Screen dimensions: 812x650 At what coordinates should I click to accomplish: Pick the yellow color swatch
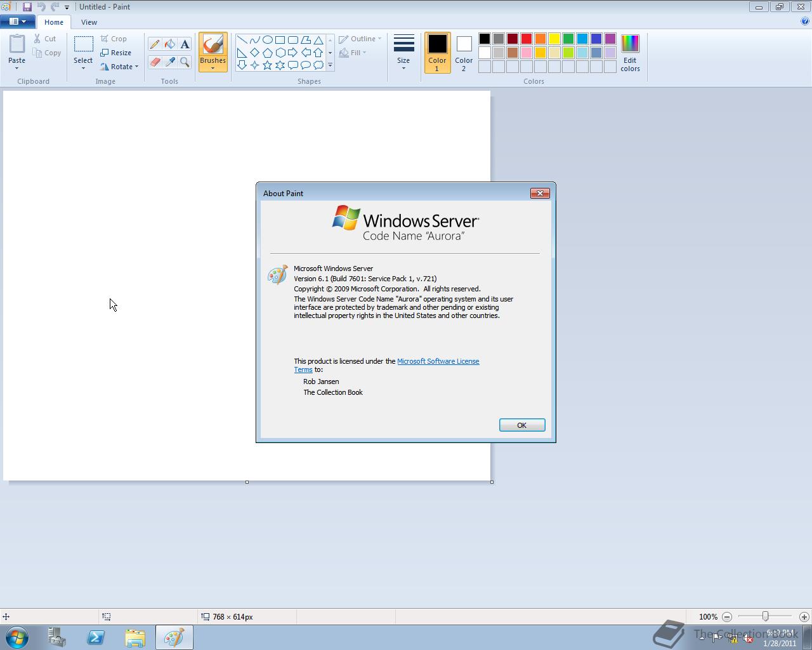tap(554, 39)
